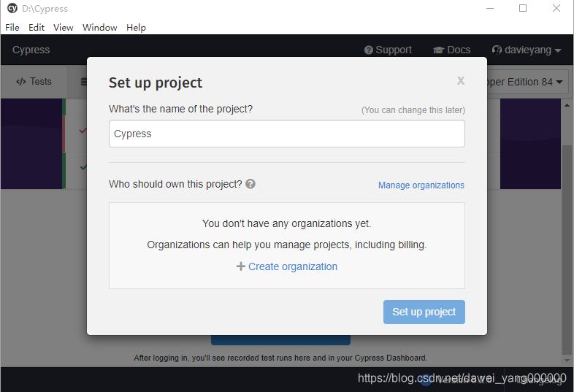This screenshot has height=392, width=574.
Task: Click the help icon beside project owner question
Action: click(x=250, y=184)
